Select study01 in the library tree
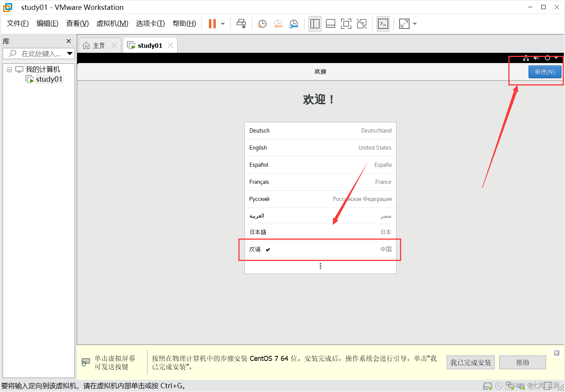The height and width of the screenshot is (392, 565). coord(49,79)
